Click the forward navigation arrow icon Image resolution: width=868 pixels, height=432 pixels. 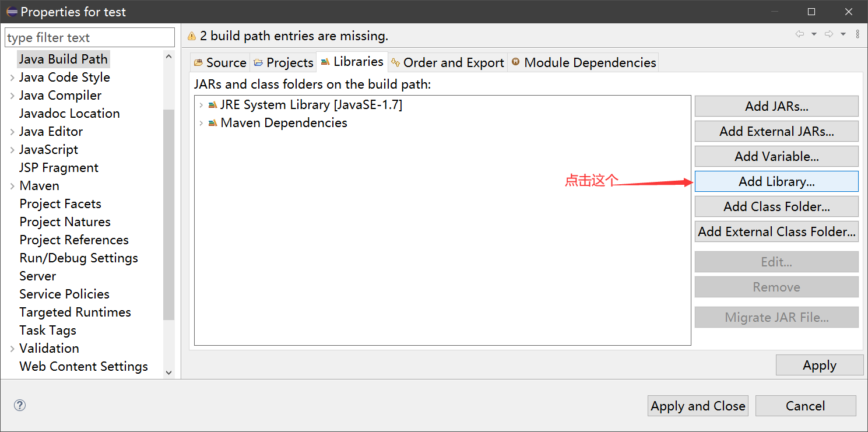pos(828,34)
